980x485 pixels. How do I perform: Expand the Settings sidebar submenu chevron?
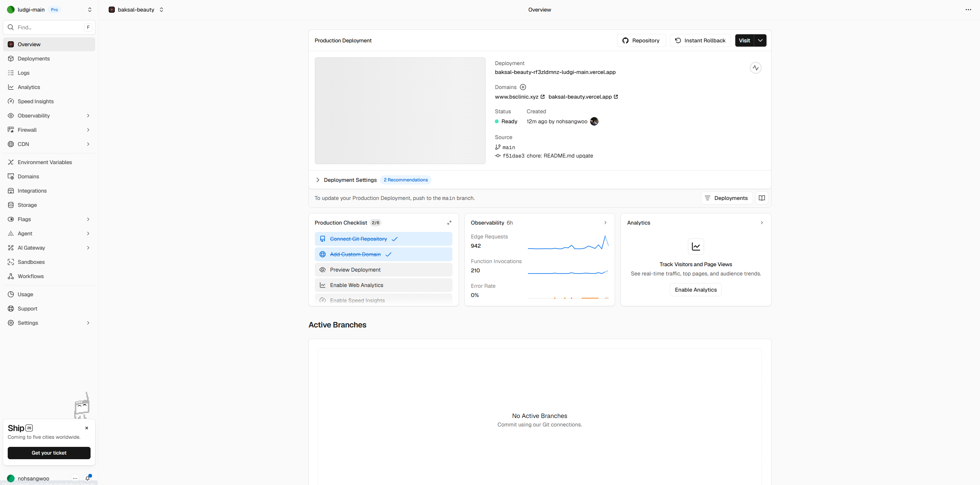pyautogui.click(x=88, y=323)
